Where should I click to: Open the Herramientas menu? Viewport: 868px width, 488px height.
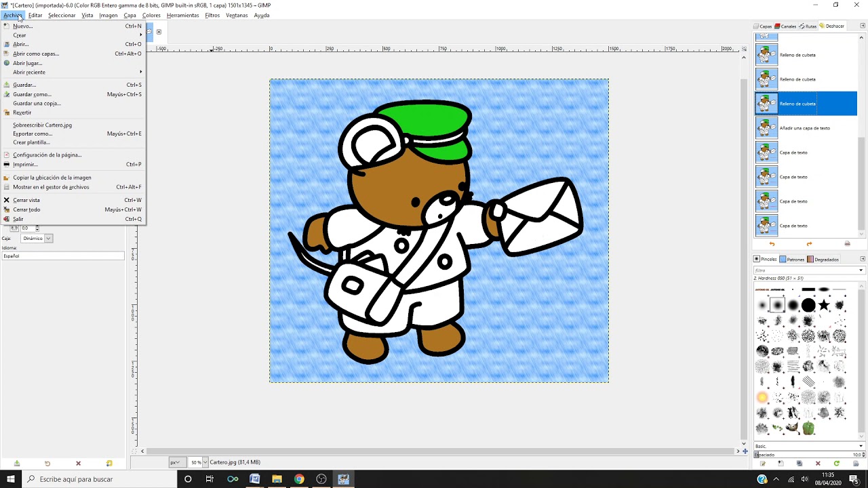click(182, 15)
